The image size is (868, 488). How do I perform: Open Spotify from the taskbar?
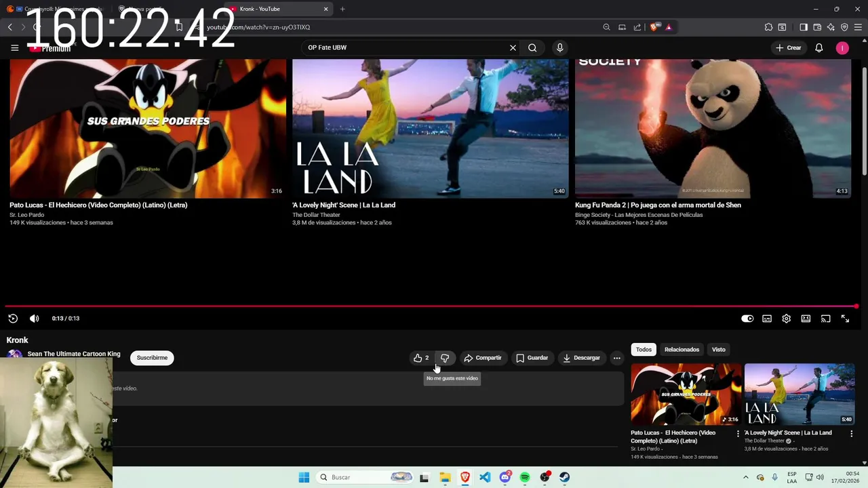tap(525, 477)
